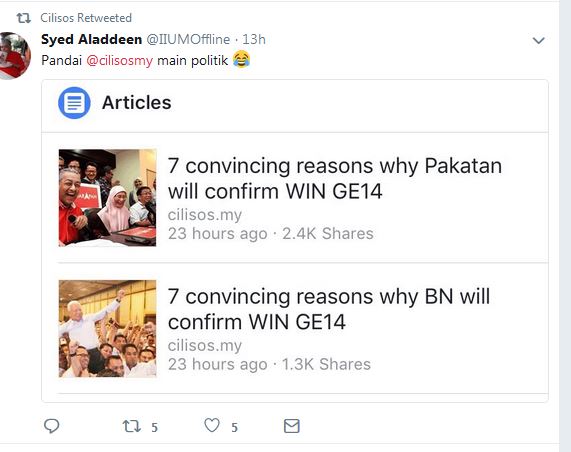Open the 13h tweet timestamp
This screenshot has height=452, width=571.
pos(254,39)
